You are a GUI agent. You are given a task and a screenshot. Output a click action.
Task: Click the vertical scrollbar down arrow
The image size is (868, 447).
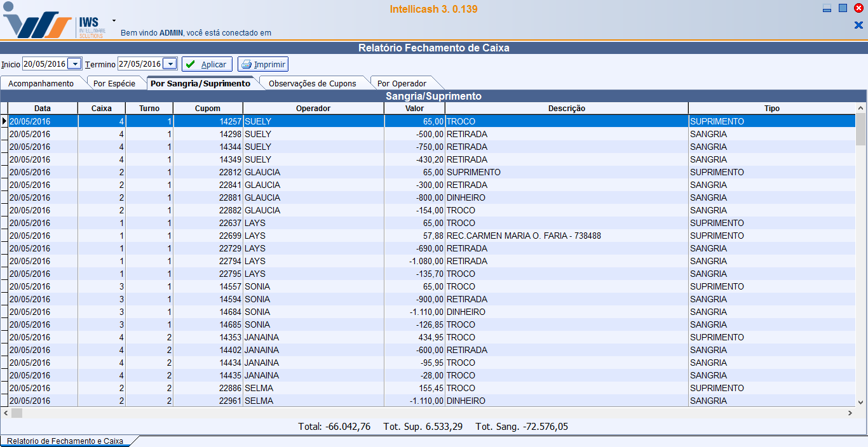(861, 402)
